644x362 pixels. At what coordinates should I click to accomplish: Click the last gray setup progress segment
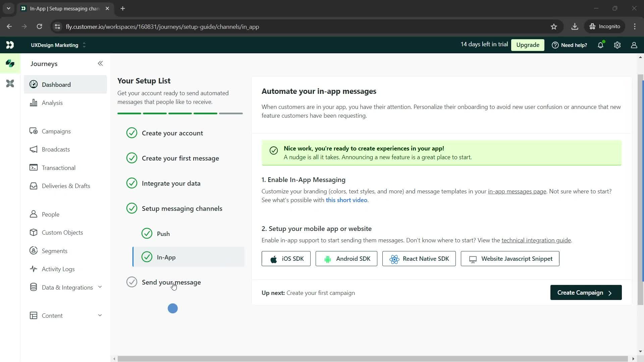[x=231, y=113]
